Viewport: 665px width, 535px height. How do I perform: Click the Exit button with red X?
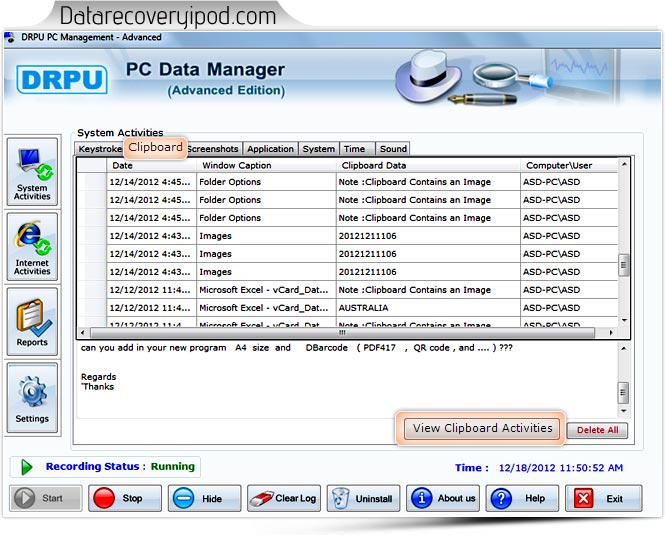coord(604,498)
